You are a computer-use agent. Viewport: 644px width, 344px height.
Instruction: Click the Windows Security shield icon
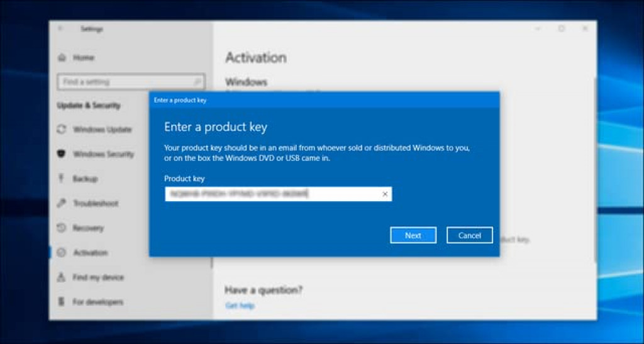(62, 154)
